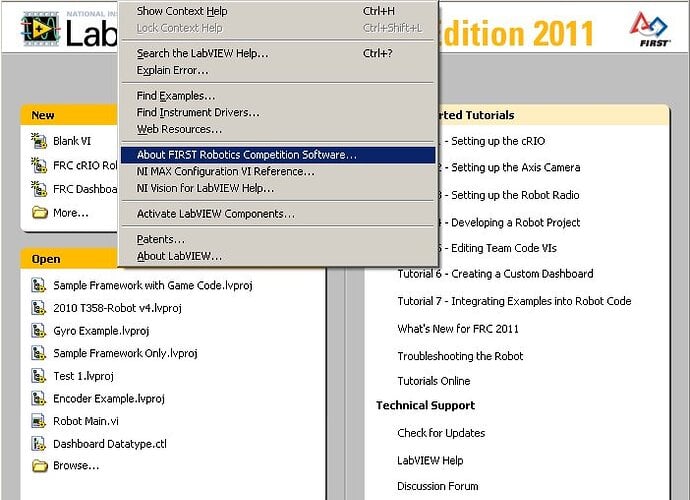Open Web Resources... menu entry
690x500 pixels.
tap(278, 129)
